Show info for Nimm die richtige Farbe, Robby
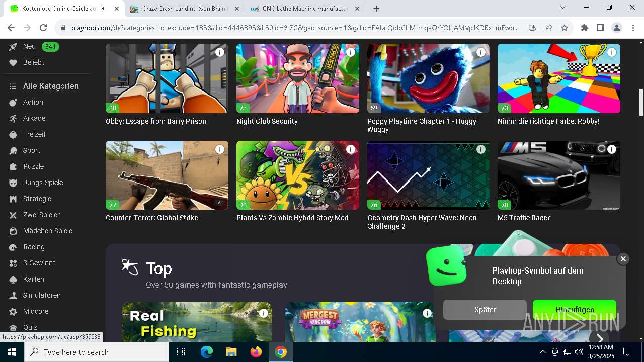 [x=612, y=52]
